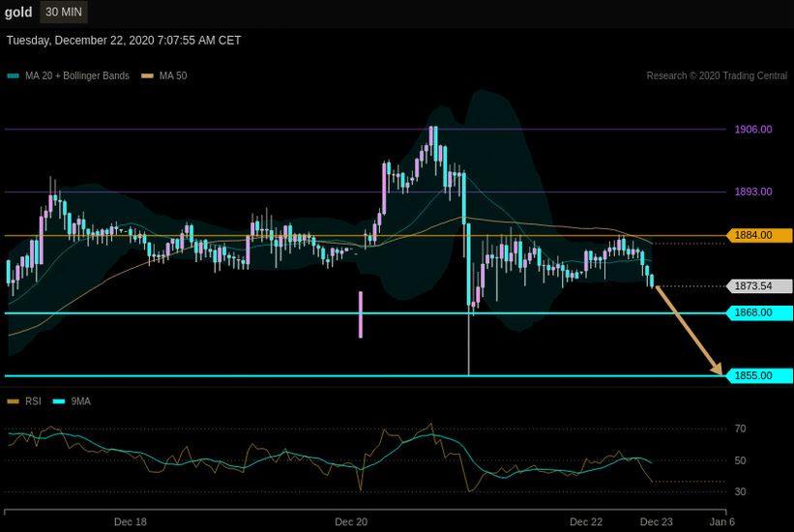Click the 1855.00 target price tag

tap(759, 375)
